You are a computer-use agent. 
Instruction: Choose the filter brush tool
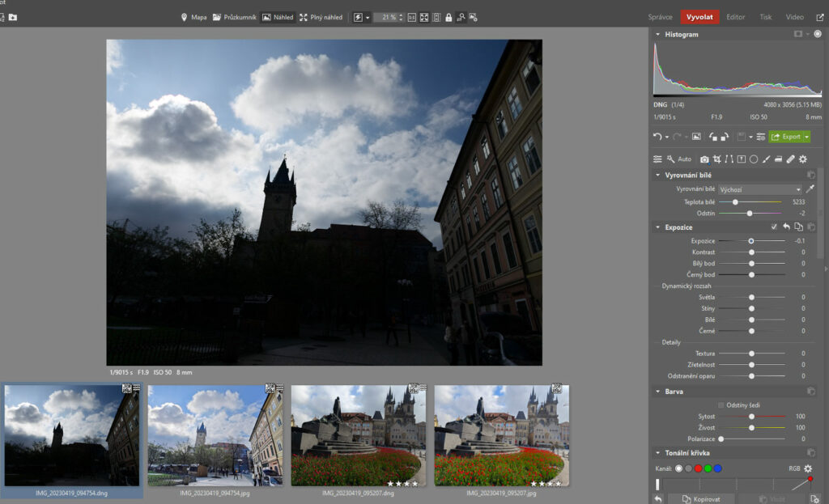[766, 159]
